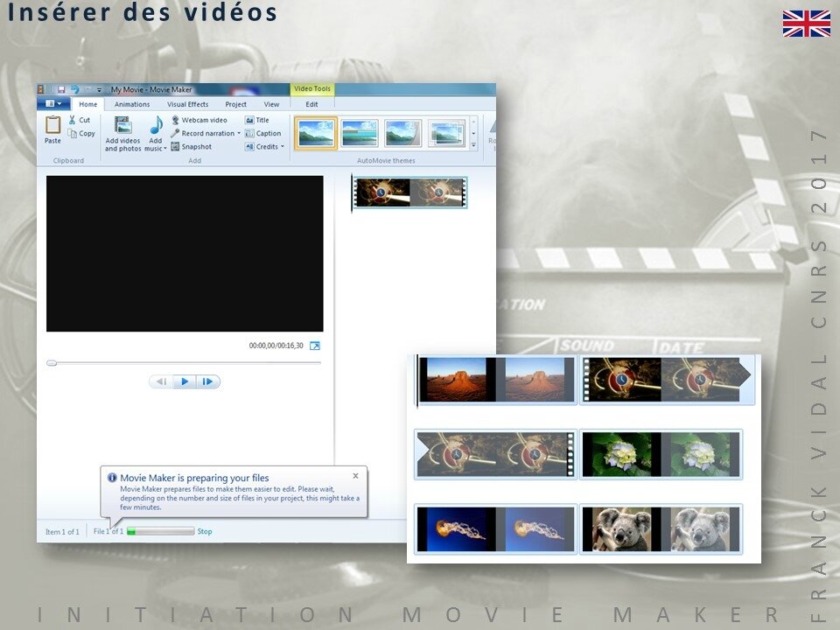840x630 pixels.
Task: Step to next frame
Action: 208,381
